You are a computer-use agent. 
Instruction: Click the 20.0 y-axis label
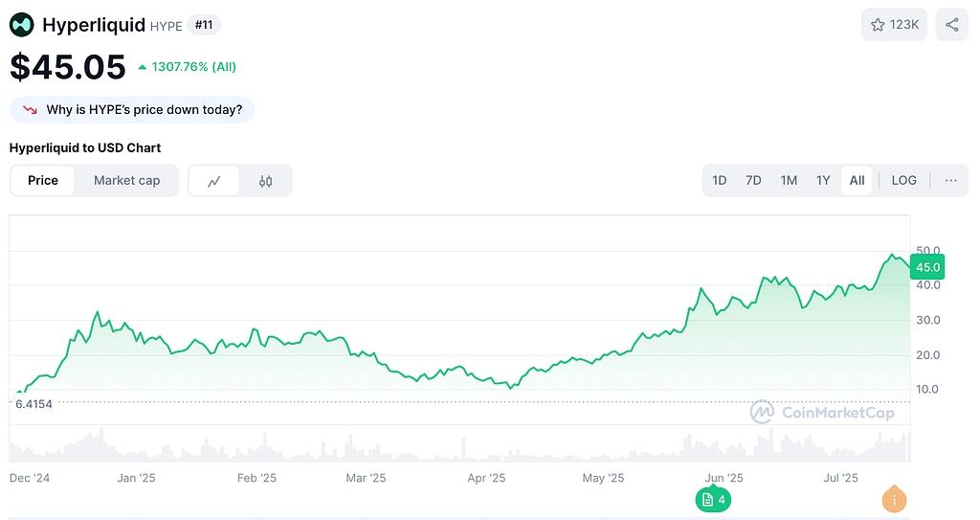point(928,355)
